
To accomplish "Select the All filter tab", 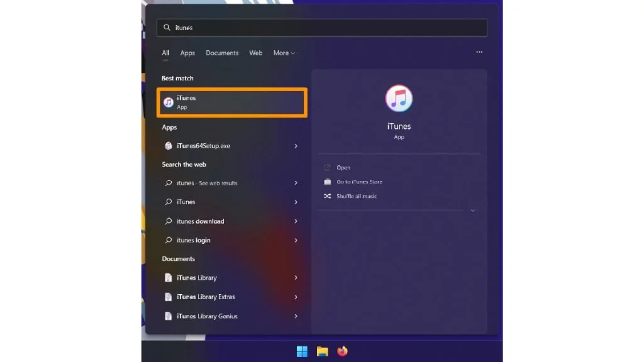I will tap(165, 53).
